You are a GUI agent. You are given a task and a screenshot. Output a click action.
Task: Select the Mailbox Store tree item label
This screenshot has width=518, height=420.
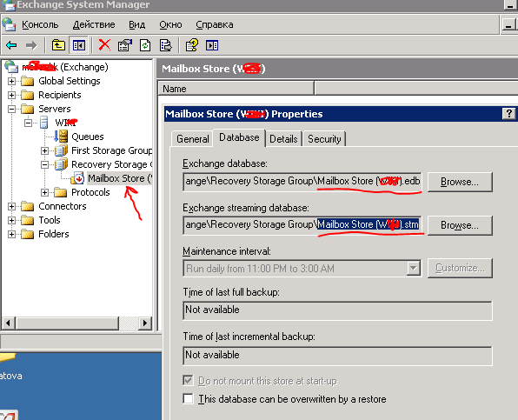(x=120, y=178)
